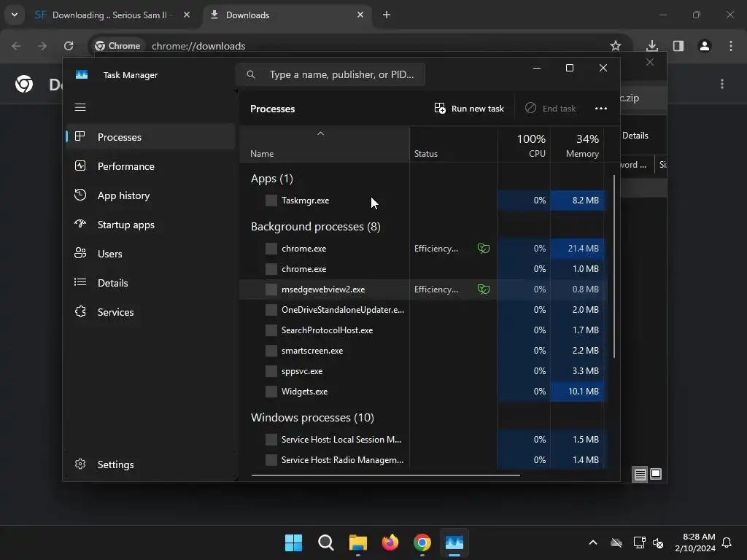Image resolution: width=747 pixels, height=560 pixels.
Task: Select the sppsvc.exe process
Action: [422, 371]
